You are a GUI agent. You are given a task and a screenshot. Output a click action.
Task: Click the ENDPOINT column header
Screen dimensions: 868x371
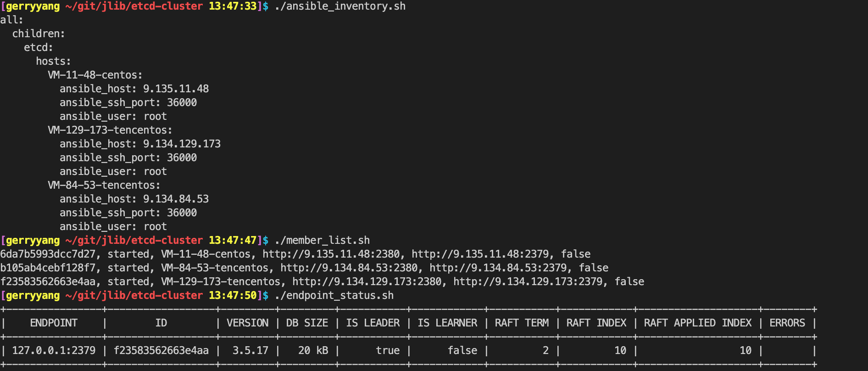pyautogui.click(x=54, y=323)
